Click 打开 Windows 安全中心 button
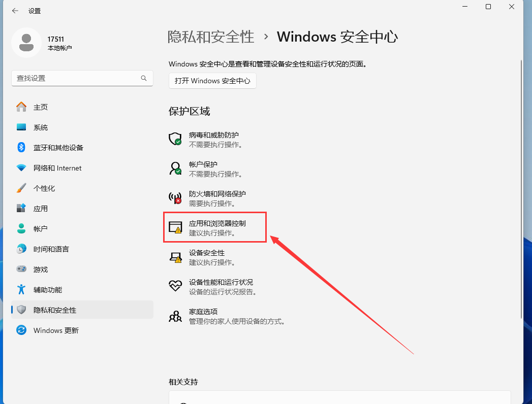Screen dimensions: 532x404 coord(212,81)
